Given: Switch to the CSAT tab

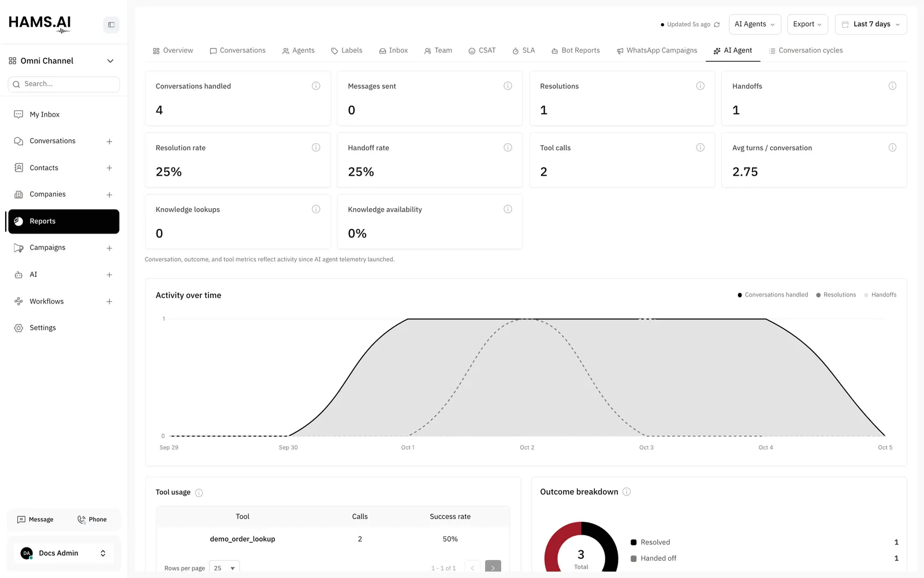Looking at the screenshot, I should (482, 51).
